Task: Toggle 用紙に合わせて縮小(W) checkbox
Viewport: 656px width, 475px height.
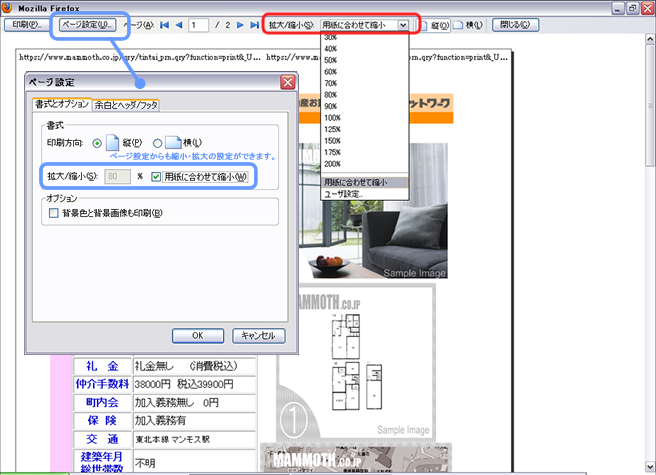Action: tap(156, 177)
